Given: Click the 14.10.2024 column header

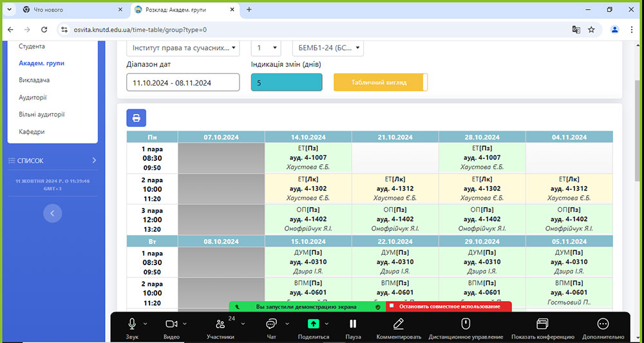Looking at the screenshot, I should 308,137.
